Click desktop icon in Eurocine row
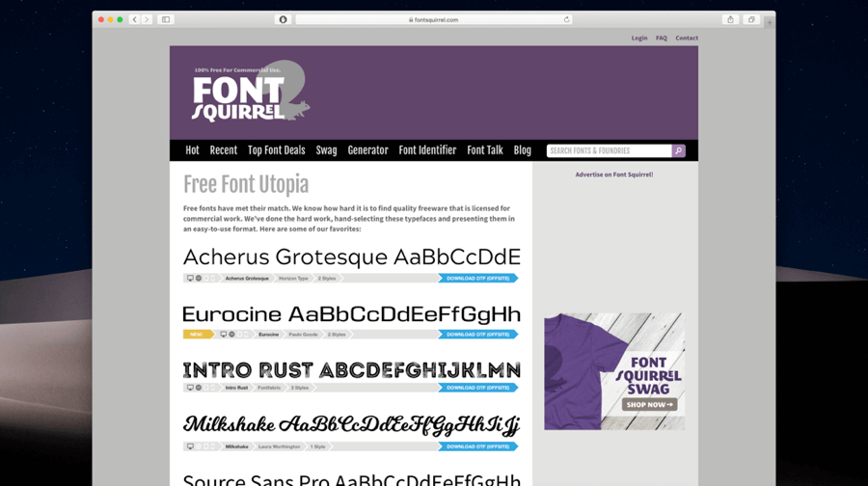This screenshot has width=868, height=486. click(223, 335)
